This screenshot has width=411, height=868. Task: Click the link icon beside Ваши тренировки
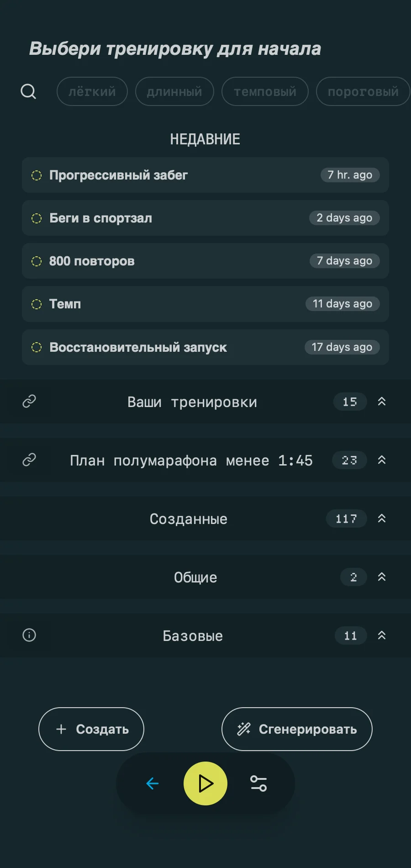coord(29,402)
